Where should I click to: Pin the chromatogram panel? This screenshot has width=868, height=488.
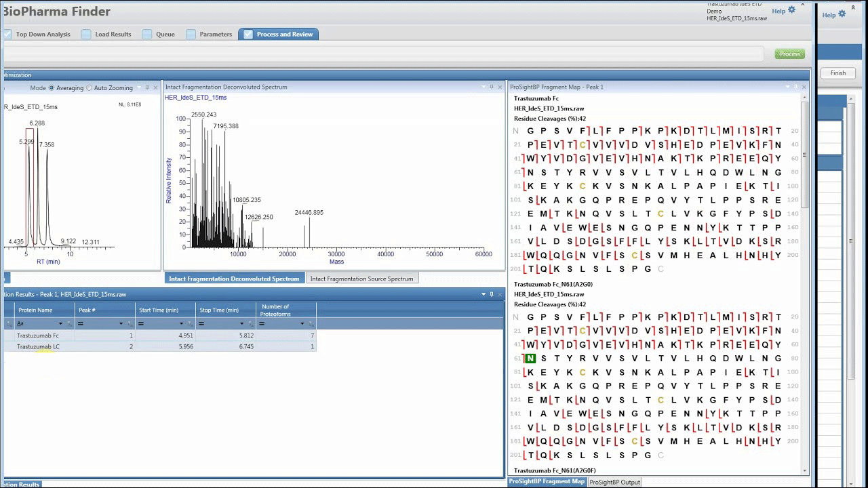click(147, 87)
